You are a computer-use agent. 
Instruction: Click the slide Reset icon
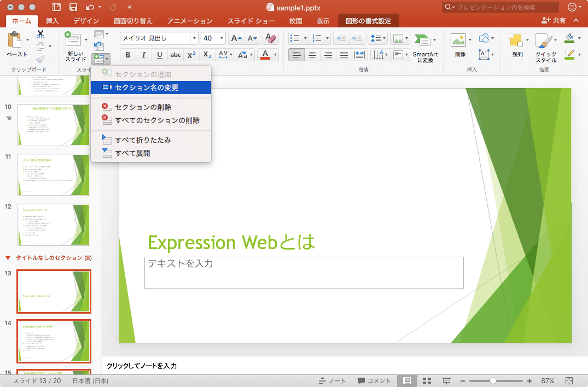click(x=99, y=46)
